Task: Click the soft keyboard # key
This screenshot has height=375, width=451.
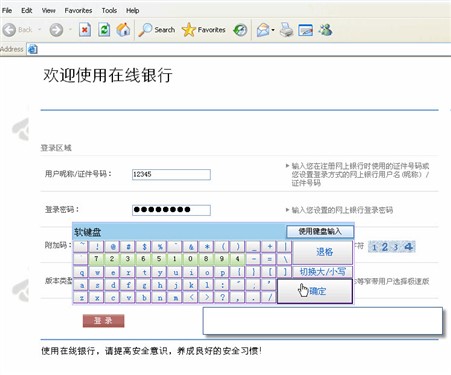Action: [129, 247]
